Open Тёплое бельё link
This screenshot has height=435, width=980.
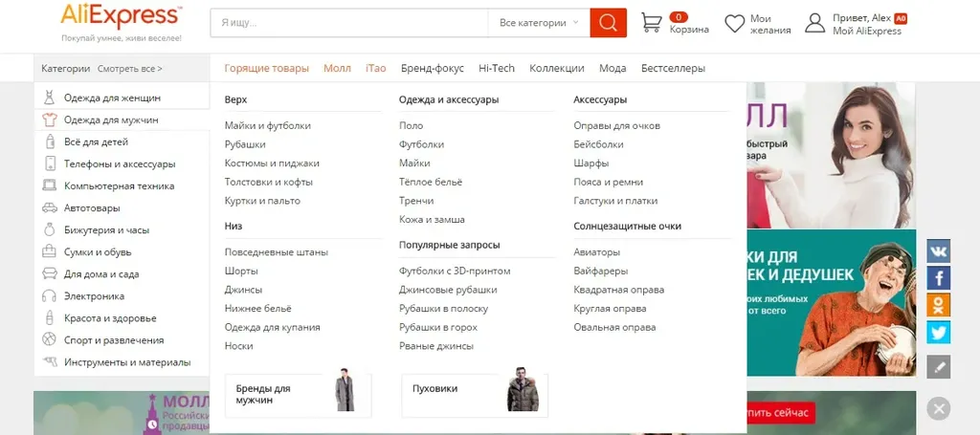point(431,183)
